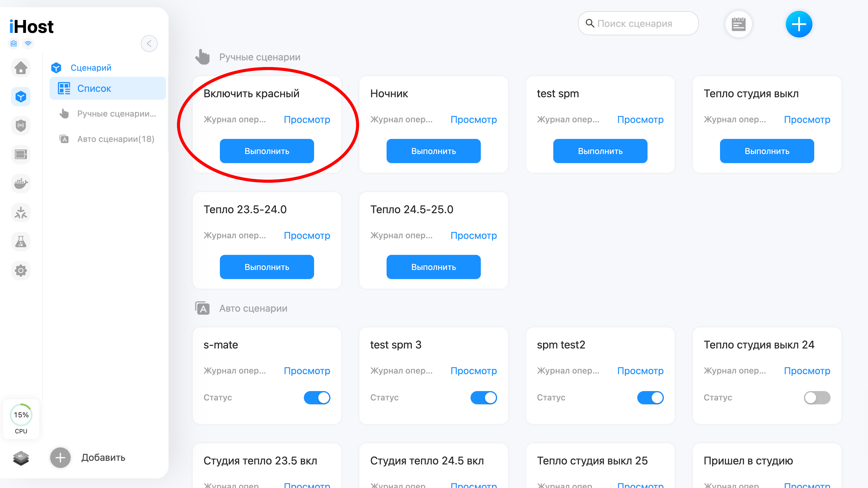View the operation log for Ночник

(x=474, y=120)
